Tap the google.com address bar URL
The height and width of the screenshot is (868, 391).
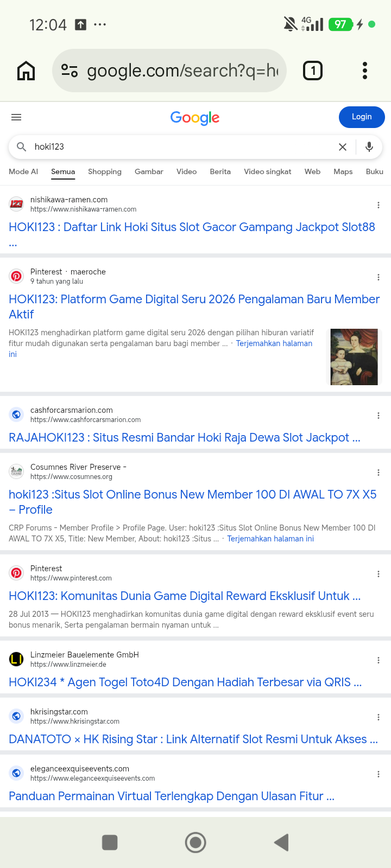[182, 71]
